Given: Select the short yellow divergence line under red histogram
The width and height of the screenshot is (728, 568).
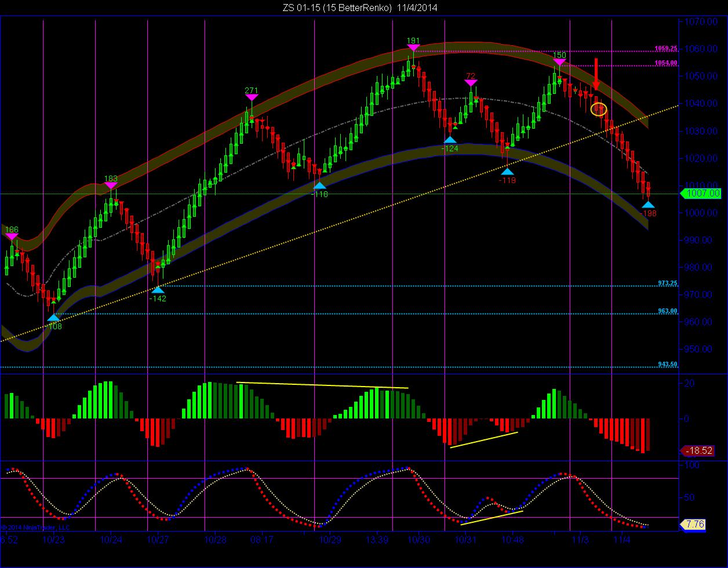Looking at the screenshot, I should 483,439.
